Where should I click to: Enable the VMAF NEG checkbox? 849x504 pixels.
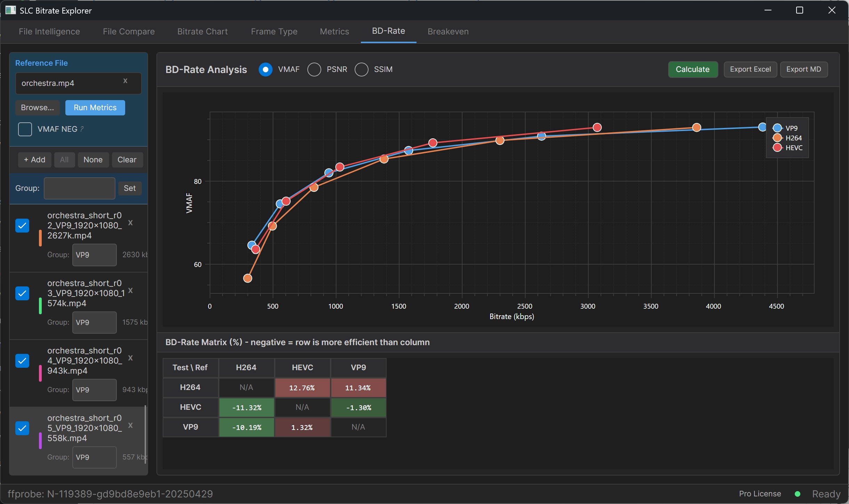25,129
